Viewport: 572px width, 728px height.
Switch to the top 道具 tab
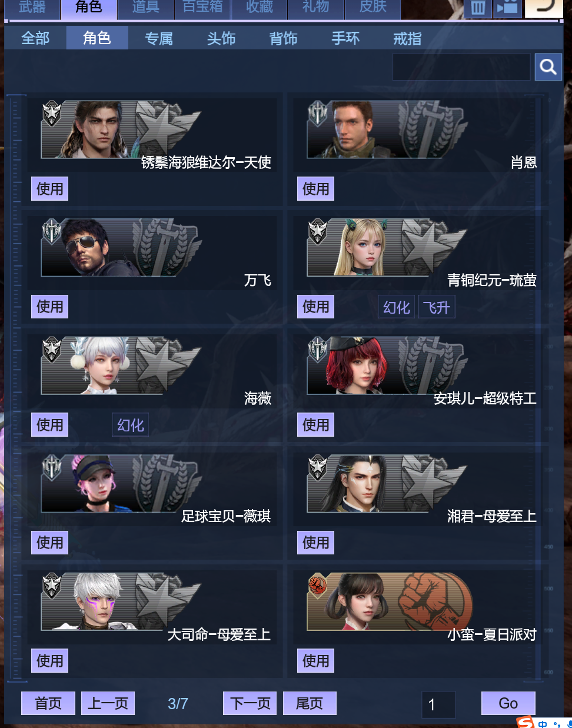(x=145, y=8)
